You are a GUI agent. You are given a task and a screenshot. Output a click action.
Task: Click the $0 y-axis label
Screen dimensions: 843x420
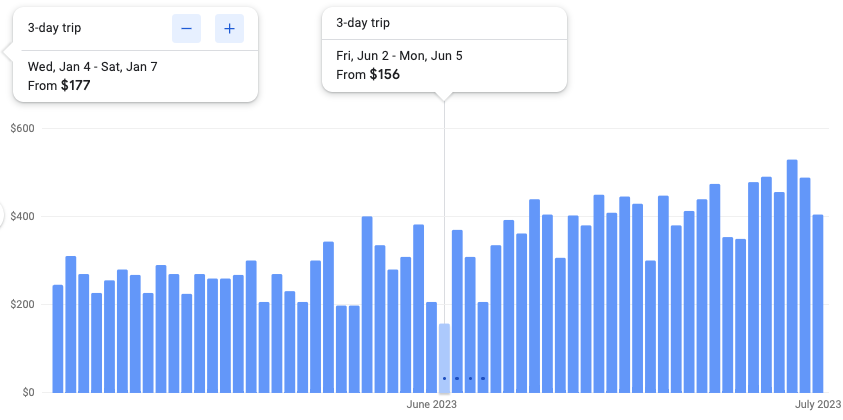(28, 392)
